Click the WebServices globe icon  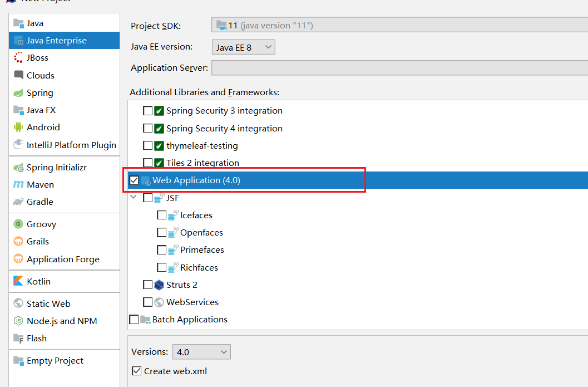[x=159, y=302]
